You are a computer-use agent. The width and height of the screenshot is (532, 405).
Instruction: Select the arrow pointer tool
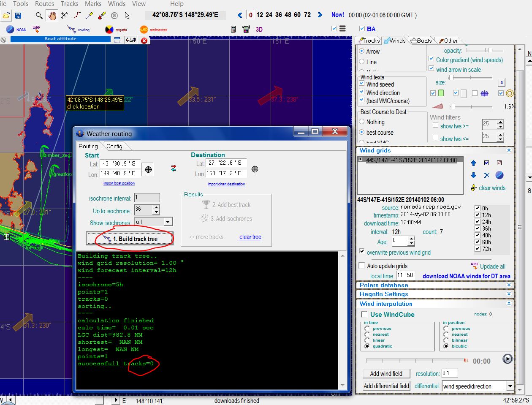(x=127, y=16)
